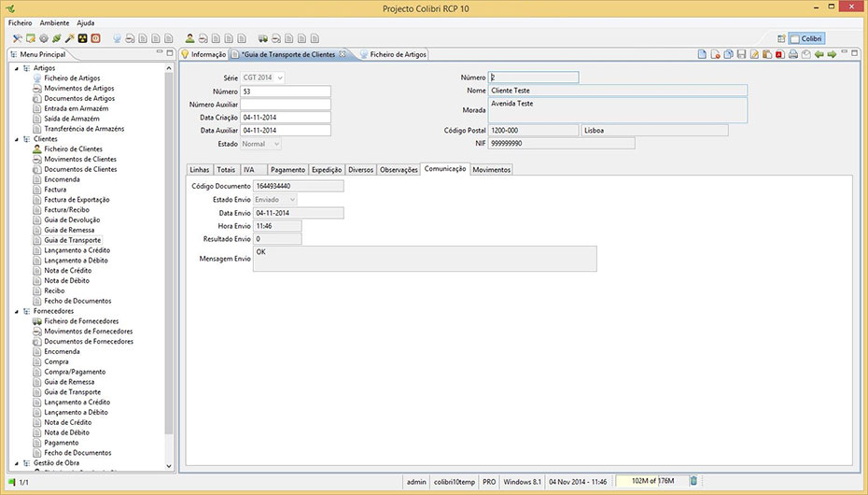The image size is (868, 495).
Task: Switch to the Ficheiro de Artigos editor tab
Action: 398,55
